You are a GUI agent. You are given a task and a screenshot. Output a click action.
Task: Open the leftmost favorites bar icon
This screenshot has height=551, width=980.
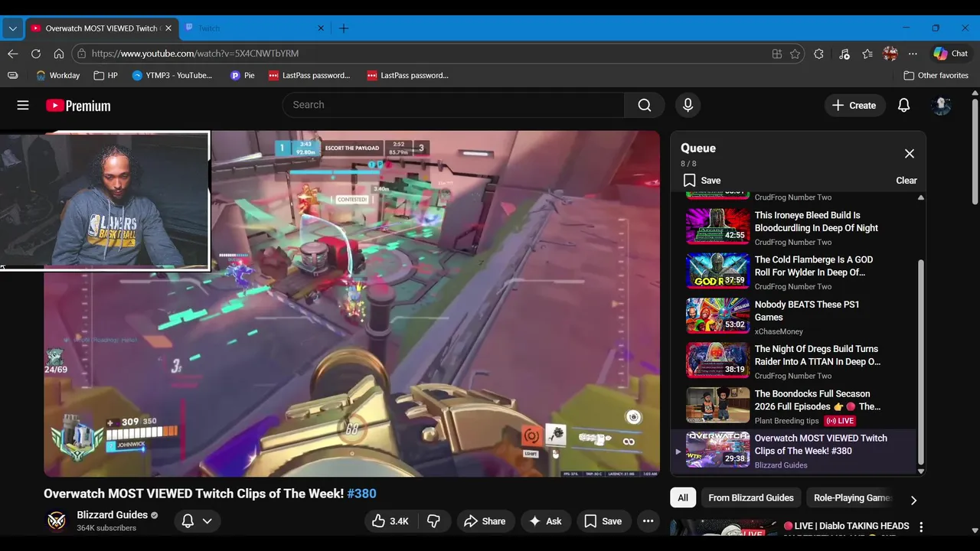click(12, 76)
